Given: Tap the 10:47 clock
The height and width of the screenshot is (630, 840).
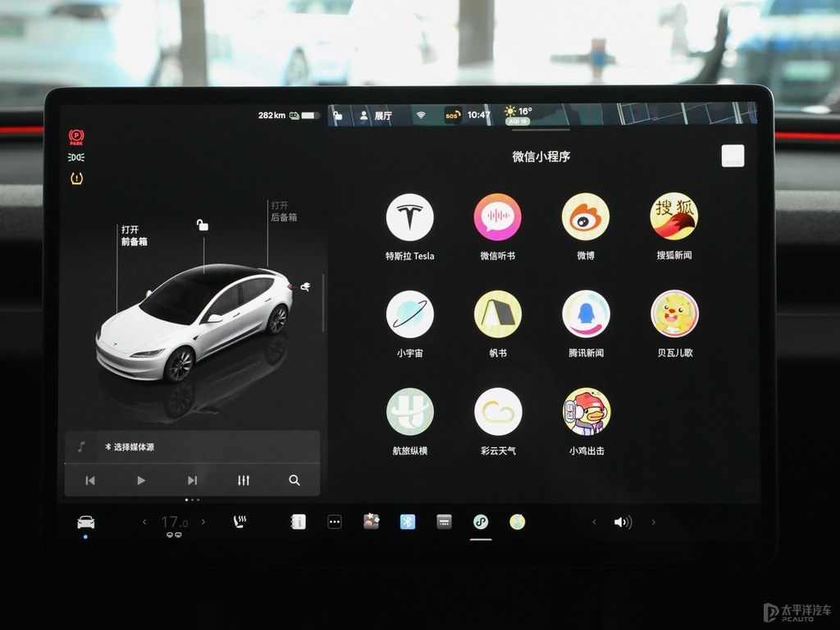Looking at the screenshot, I should [478, 115].
